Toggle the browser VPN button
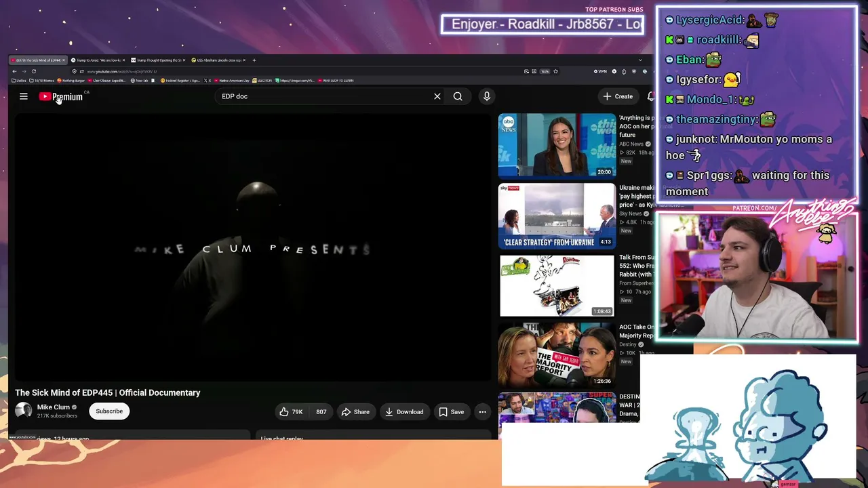 click(600, 71)
